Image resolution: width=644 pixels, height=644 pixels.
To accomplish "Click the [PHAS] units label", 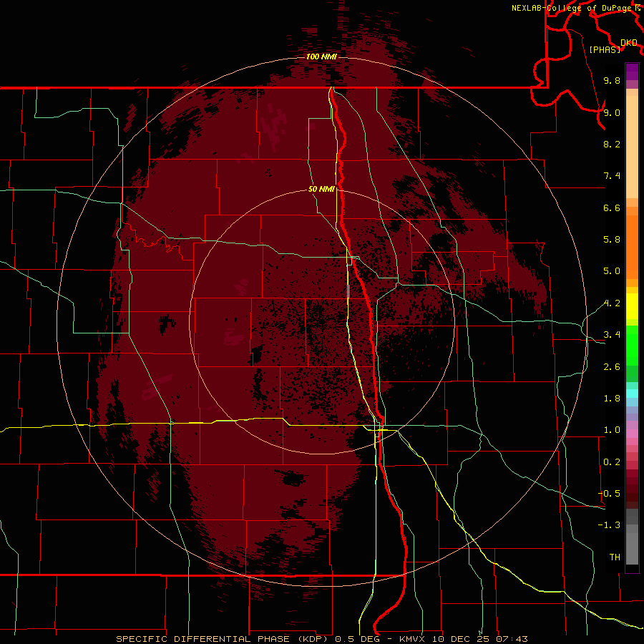I will click(x=605, y=49).
